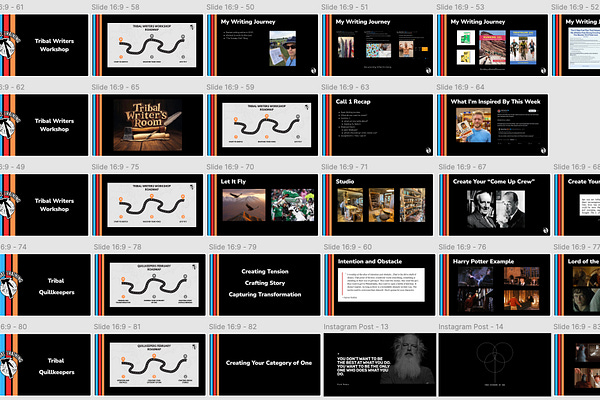Click the frame label ending in '- 74'
This screenshot has width=600, height=400.
[13, 247]
